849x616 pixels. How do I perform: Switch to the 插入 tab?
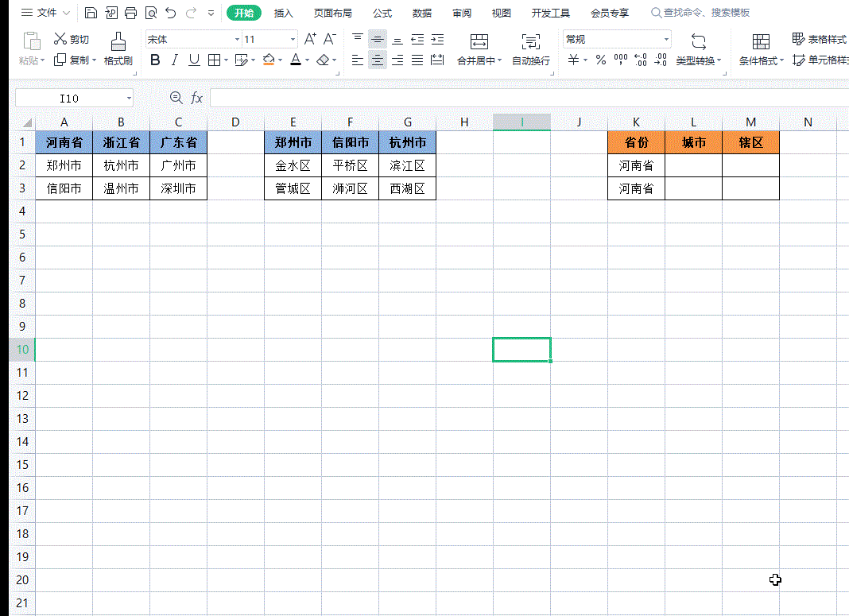[283, 13]
